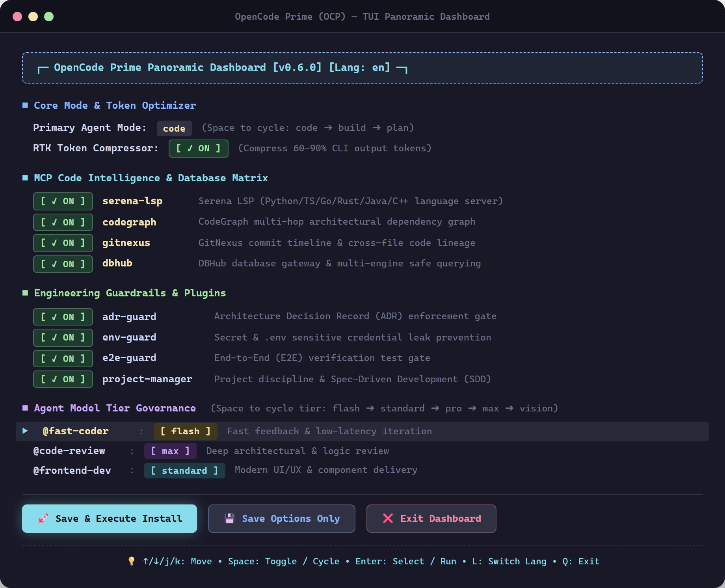This screenshot has width=725, height=588.
Task: Click Save & Execute Install button
Action: 110,519
